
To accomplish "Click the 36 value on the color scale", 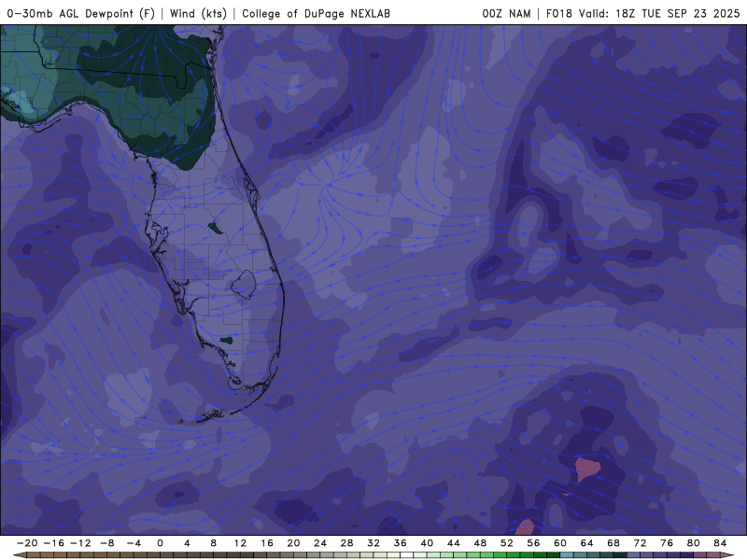I will click(401, 543).
